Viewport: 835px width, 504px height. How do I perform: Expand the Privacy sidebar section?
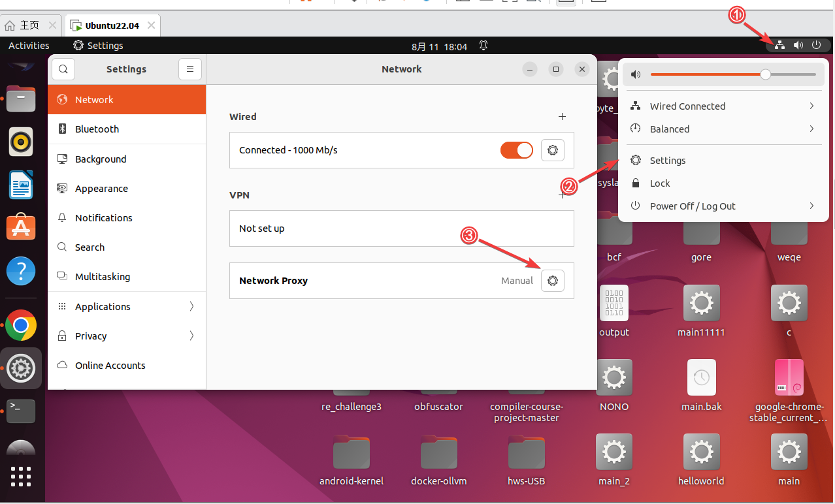click(127, 336)
